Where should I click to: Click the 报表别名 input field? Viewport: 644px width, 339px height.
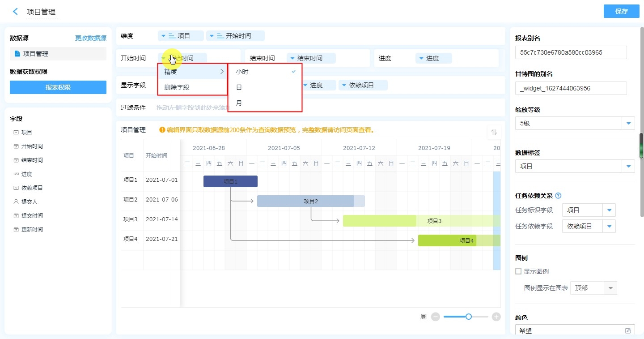pyautogui.click(x=571, y=52)
